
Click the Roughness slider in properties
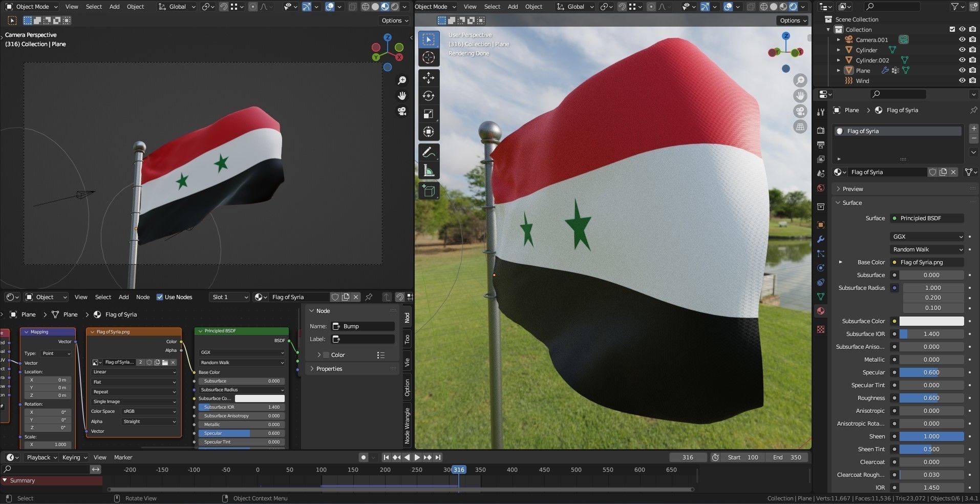point(932,398)
